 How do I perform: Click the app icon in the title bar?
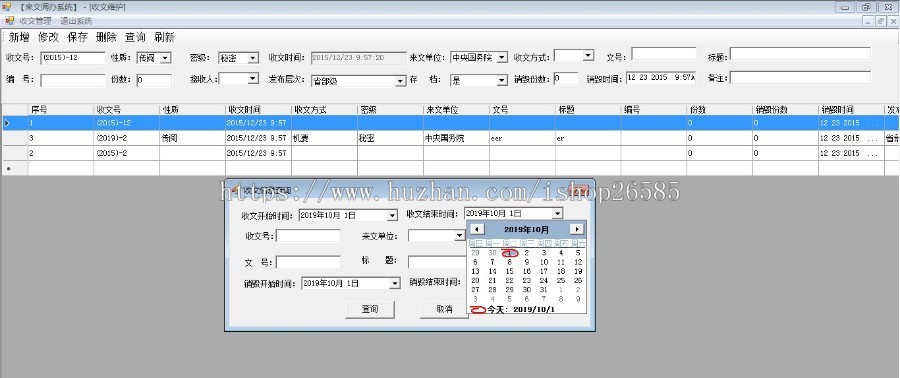6,7
